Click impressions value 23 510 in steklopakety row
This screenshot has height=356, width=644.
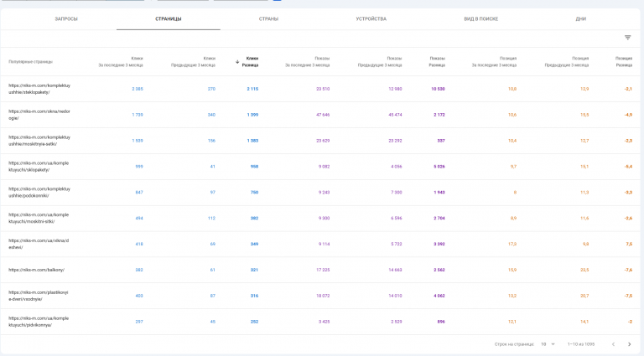[x=323, y=89]
